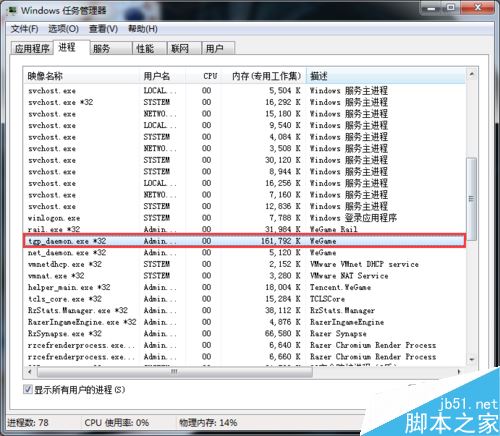
Task: Click the 5,504 K memory value
Action: coord(285,91)
